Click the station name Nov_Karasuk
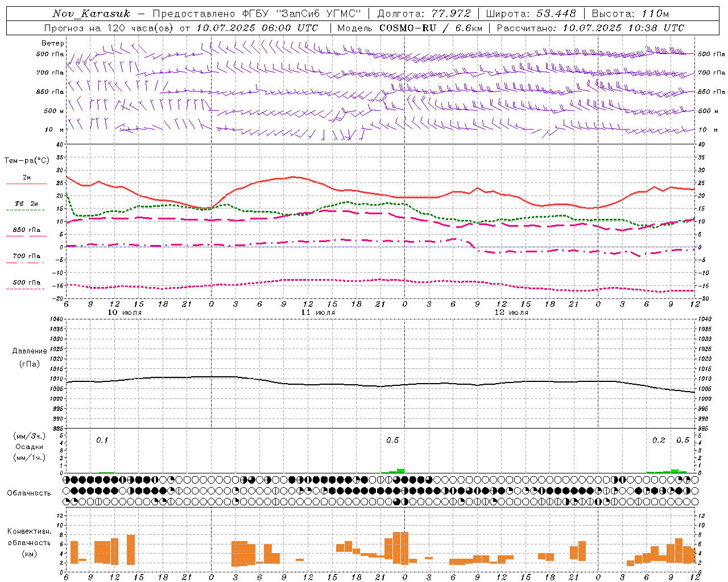 (x=91, y=14)
